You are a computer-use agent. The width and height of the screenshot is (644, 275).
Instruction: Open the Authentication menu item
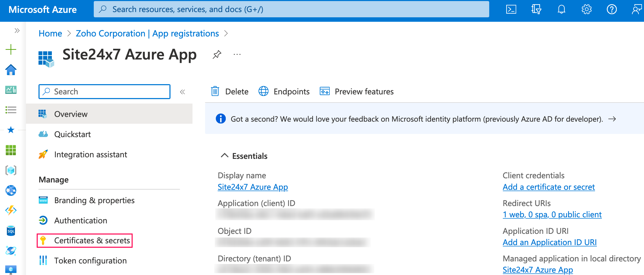point(80,220)
